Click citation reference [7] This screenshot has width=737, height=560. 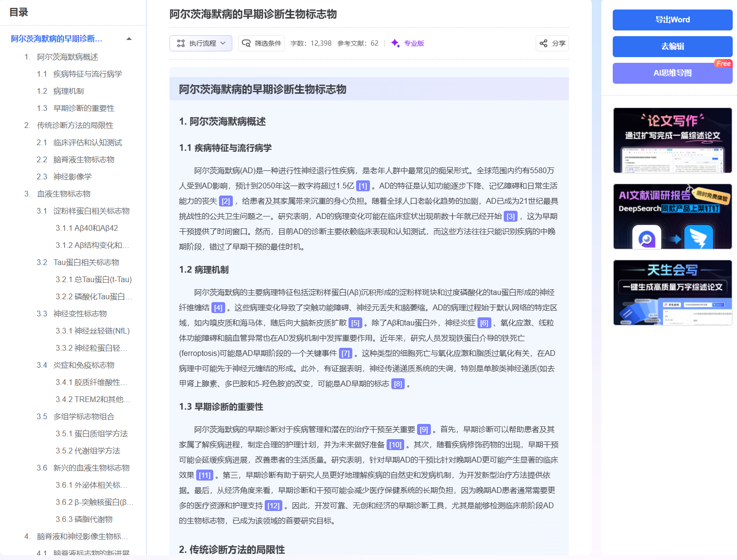click(x=346, y=354)
